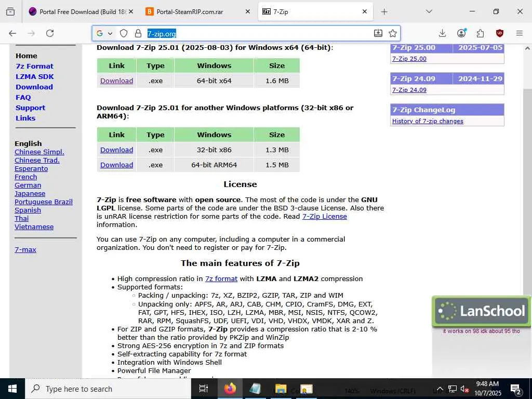The width and height of the screenshot is (532, 399).
Task: Reload the 7-Zip page
Action: coord(50,33)
